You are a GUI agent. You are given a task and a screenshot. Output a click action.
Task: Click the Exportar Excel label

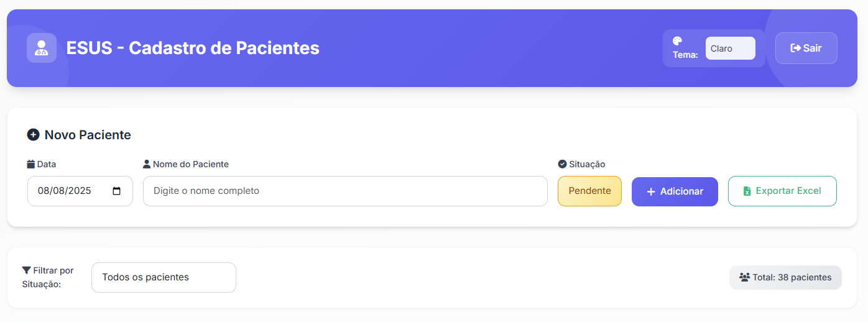tap(788, 191)
